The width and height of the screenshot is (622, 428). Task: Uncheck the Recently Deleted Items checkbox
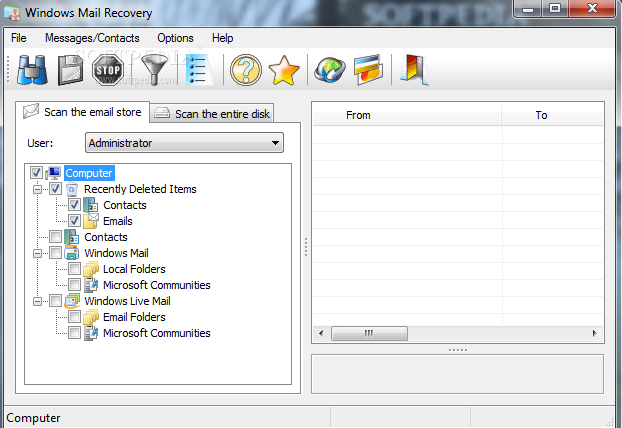pyautogui.click(x=55, y=189)
